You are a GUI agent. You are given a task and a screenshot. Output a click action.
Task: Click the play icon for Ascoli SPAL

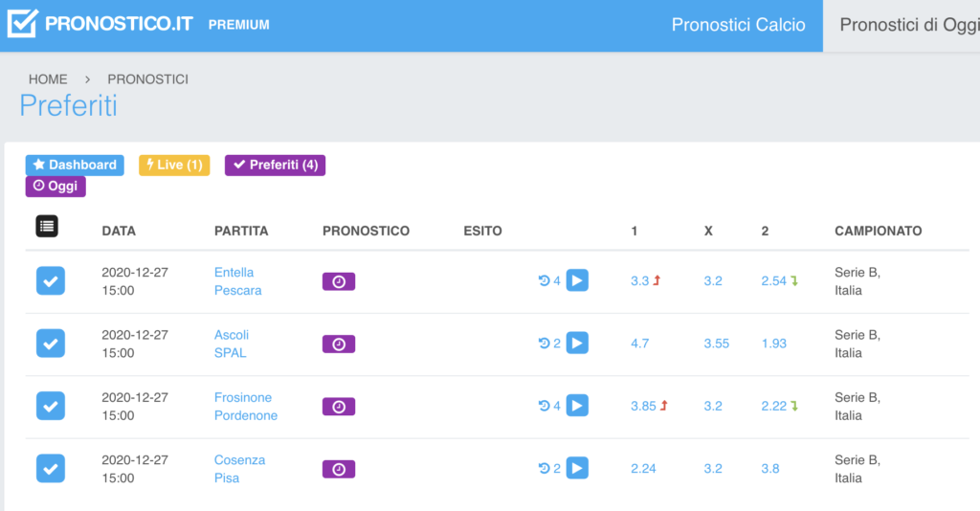(x=577, y=343)
